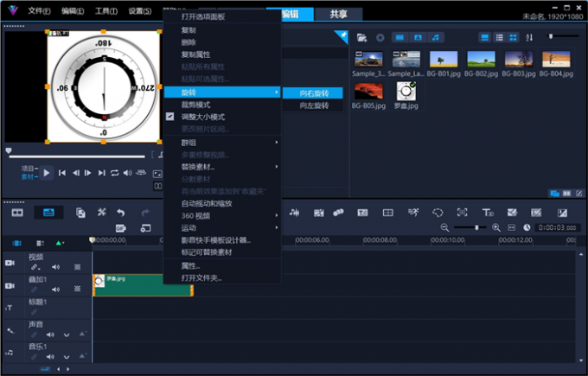Mute the 音乐1 music track

pyautogui.click(x=50, y=356)
